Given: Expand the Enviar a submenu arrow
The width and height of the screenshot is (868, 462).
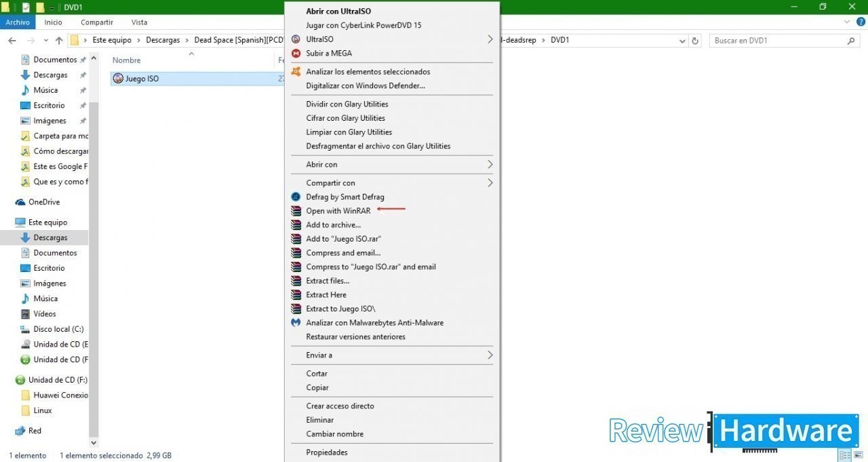Looking at the screenshot, I should coord(490,355).
